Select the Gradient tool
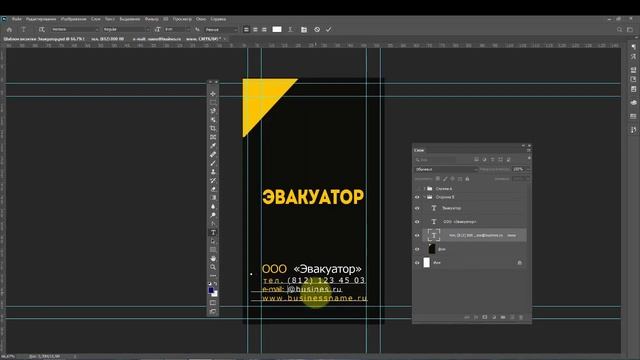 click(213, 198)
